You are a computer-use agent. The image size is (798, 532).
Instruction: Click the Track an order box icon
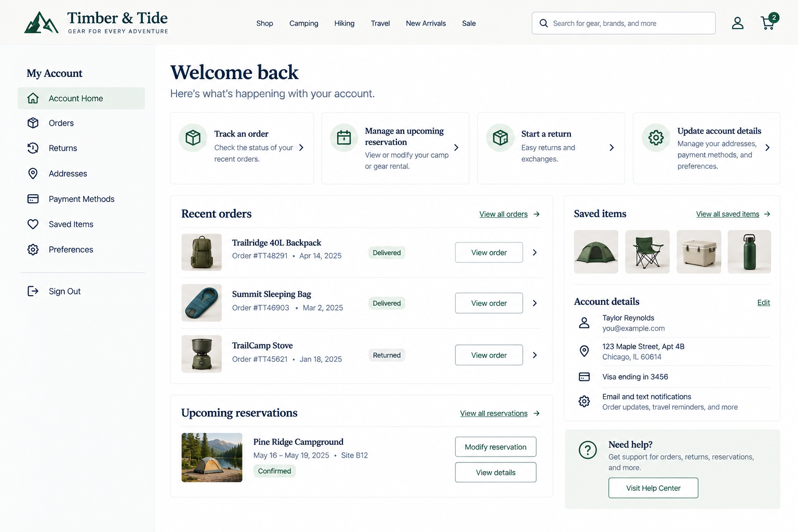point(193,138)
